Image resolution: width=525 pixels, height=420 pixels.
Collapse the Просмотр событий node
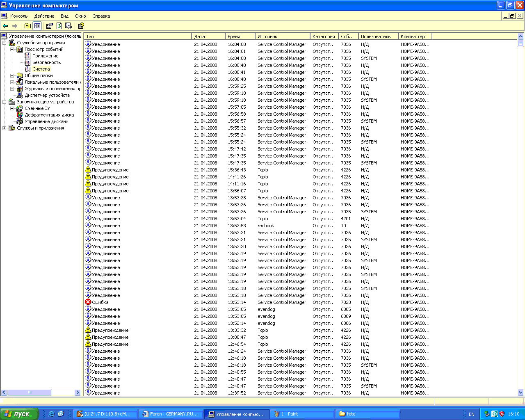pos(12,49)
